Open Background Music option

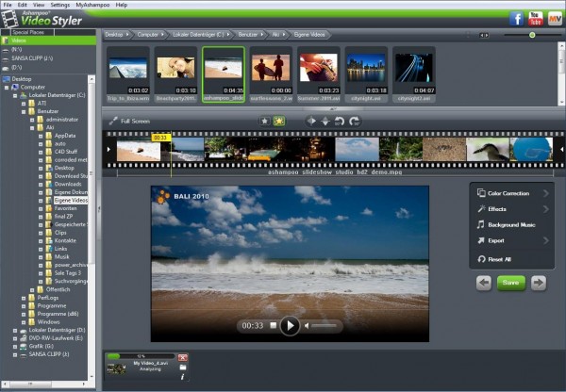pyautogui.click(x=512, y=224)
